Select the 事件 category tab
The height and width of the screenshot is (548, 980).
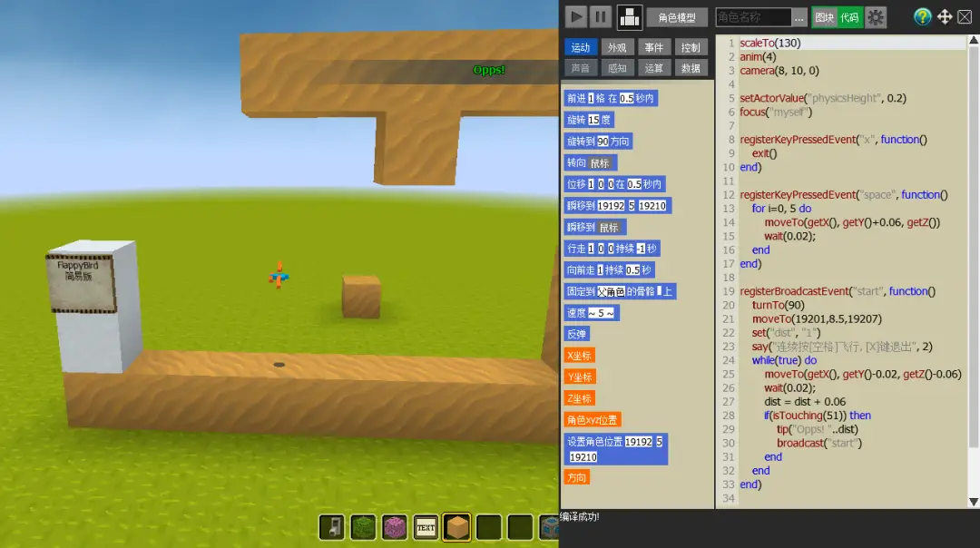[653, 47]
